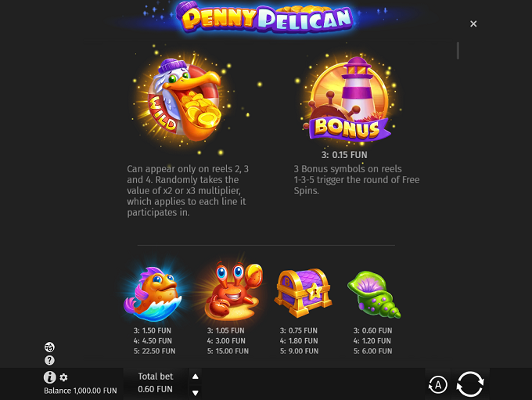Image resolution: width=532 pixels, height=400 pixels.
Task: Click the spin button
Action: [470, 384]
